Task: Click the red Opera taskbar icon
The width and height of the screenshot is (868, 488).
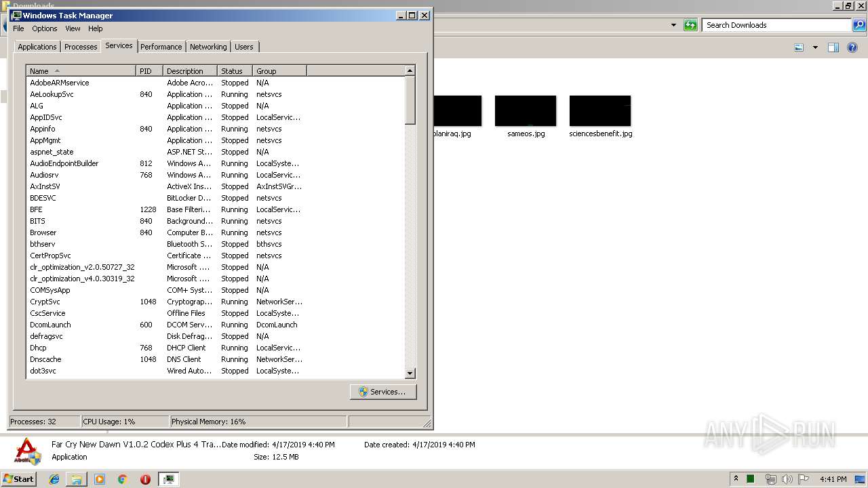Action: [145, 479]
